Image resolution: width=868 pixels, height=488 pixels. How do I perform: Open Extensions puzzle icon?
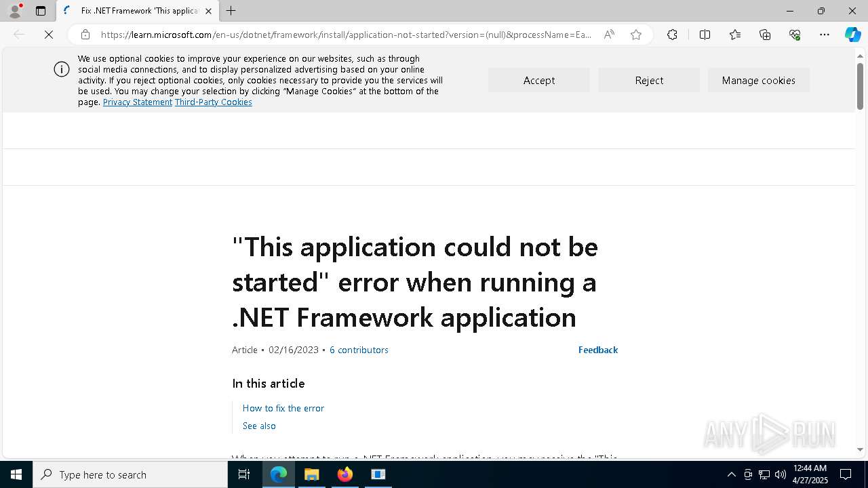[x=672, y=35]
